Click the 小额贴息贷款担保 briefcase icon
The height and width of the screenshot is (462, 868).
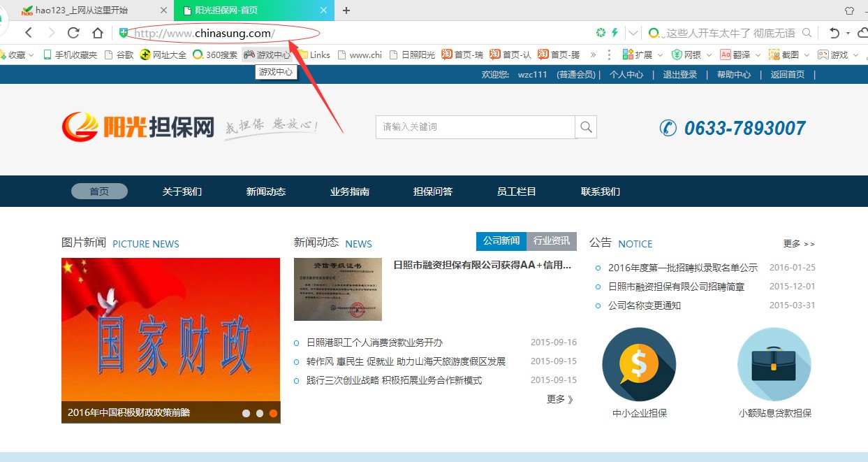click(x=774, y=364)
